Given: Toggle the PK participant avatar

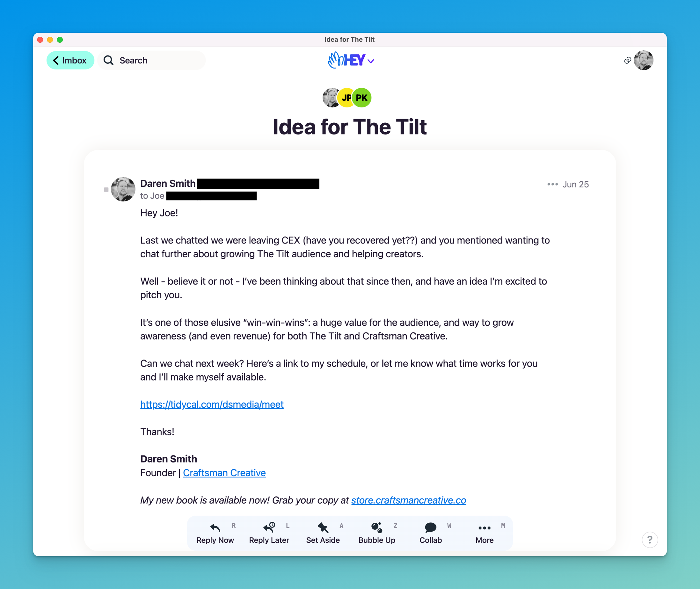Looking at the screenshot, I should coord(362,98).
